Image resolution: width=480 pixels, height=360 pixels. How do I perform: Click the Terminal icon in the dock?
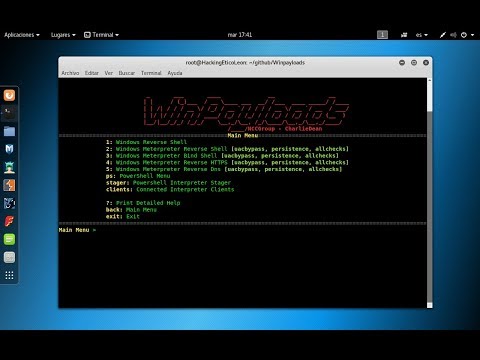[9, 113]
